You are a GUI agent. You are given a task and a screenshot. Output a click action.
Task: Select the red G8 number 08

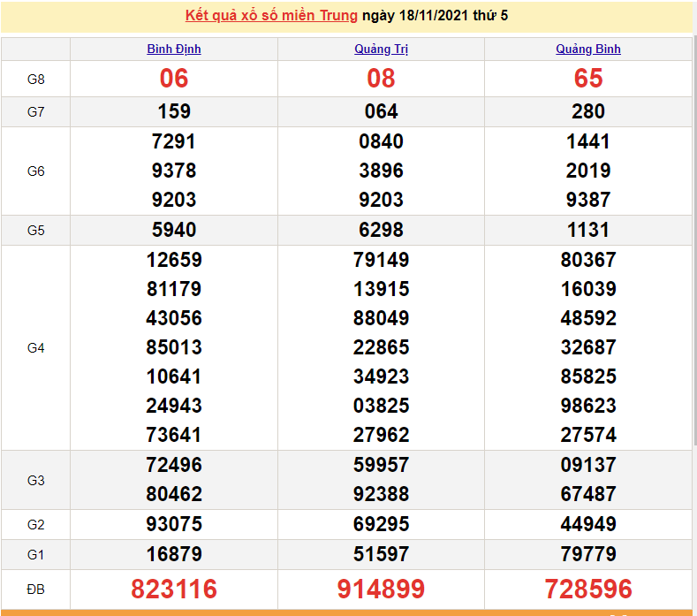pos(381,79)
